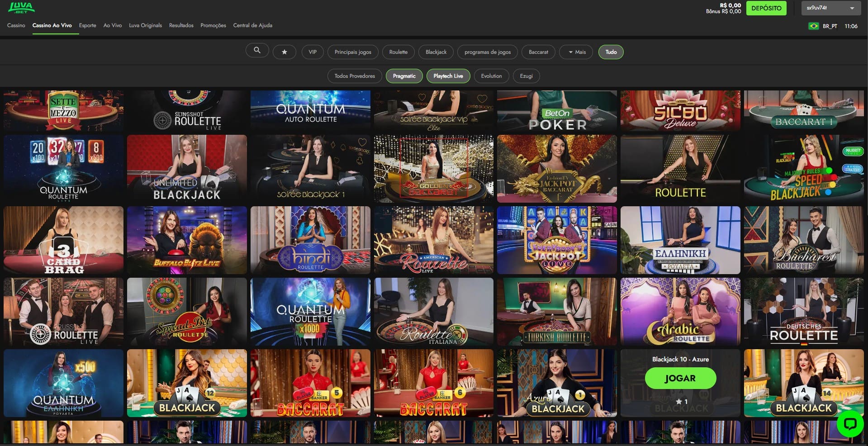
Task: Favorite Blackjack 10 - Azure using its star
Action: [678, 402]
